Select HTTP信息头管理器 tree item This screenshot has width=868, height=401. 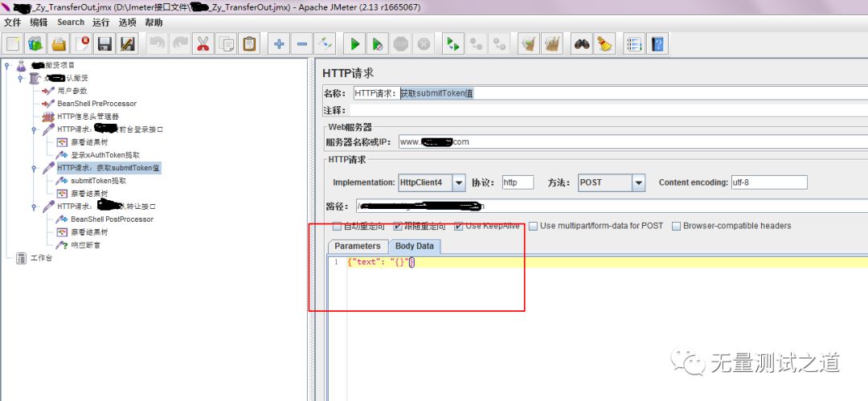[88, 117]
